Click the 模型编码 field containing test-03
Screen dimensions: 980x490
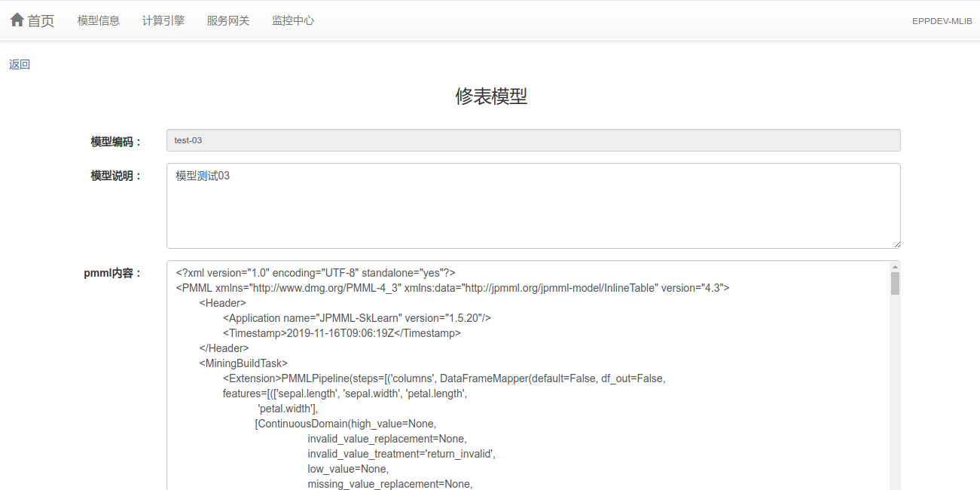click(x=533, y=140)
